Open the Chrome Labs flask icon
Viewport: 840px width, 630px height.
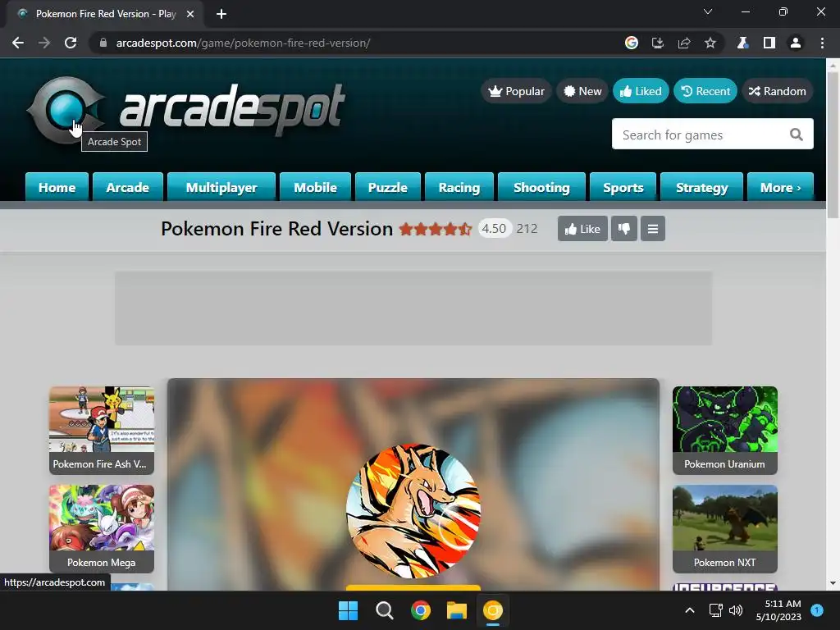click(x=742, y=43)
